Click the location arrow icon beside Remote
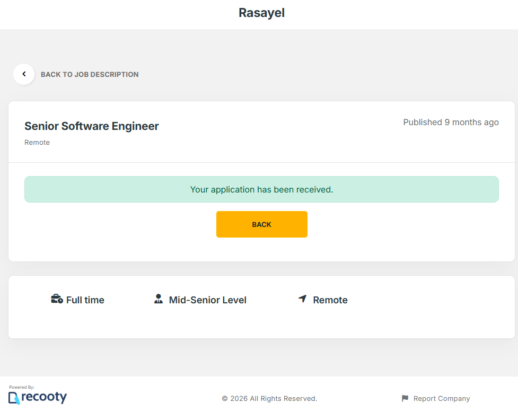Viewport: 518px width, 420px height. [x=303, y=299]
